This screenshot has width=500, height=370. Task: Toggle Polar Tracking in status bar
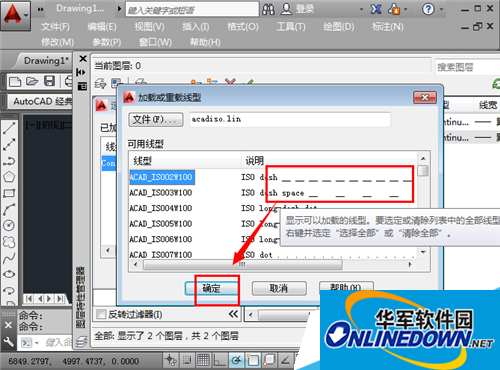click(236, 360)
